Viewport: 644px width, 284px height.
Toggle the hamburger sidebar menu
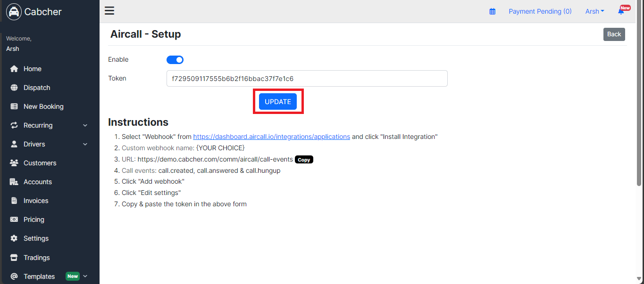click(109, 11)
